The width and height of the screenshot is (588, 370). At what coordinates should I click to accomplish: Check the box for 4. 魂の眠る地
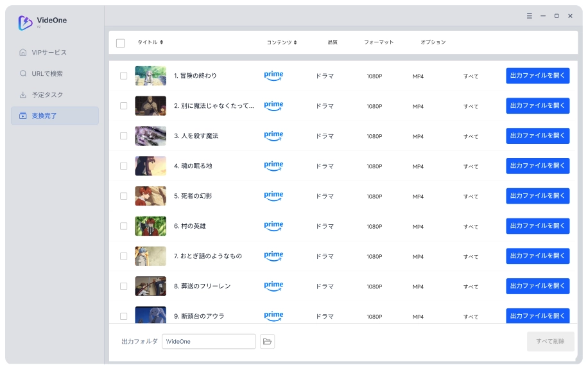[x=123, y=166]
